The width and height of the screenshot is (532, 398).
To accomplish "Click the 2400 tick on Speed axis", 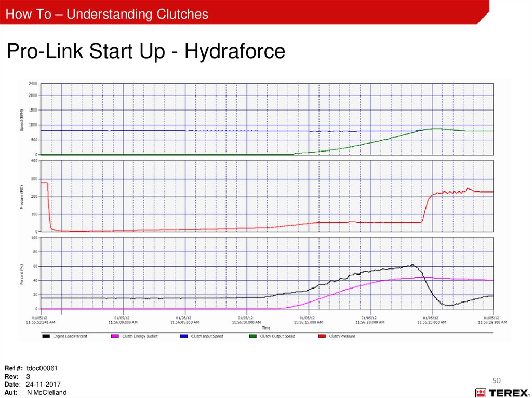I will (x=33, y=84).
